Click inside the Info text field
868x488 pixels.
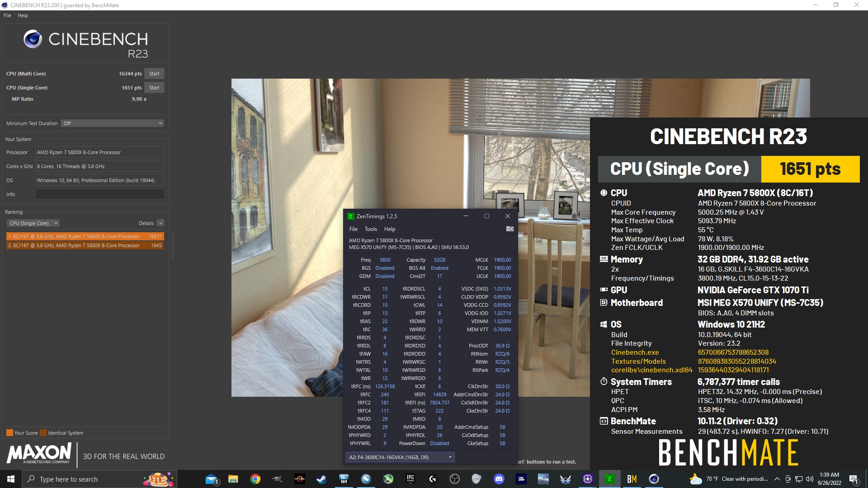(99, 194)
